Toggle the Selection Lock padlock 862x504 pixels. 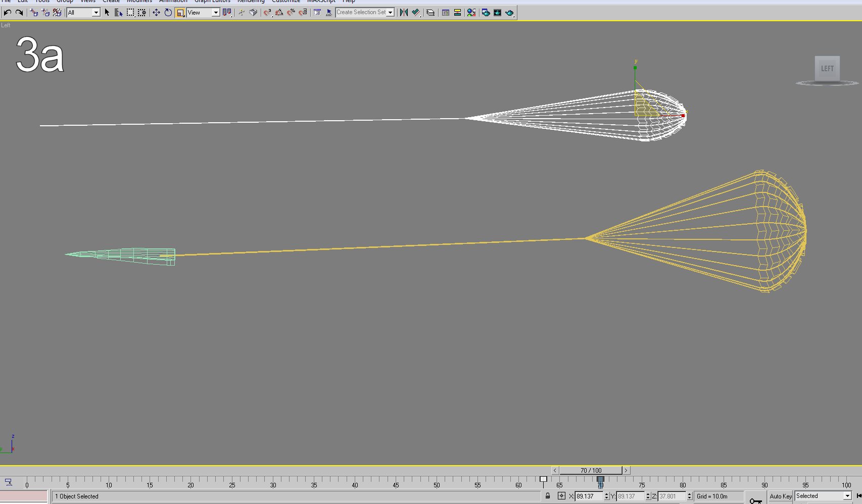click(548, 496)
